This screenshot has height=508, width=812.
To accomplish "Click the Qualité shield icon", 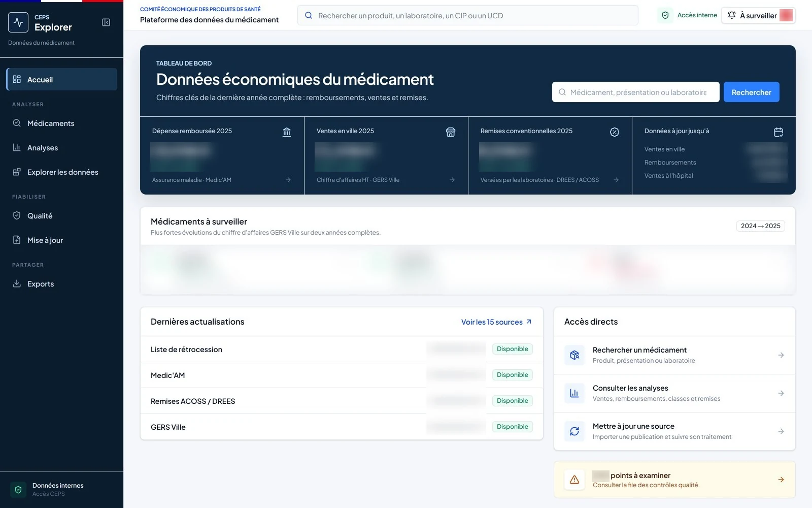I will [17, 216].
